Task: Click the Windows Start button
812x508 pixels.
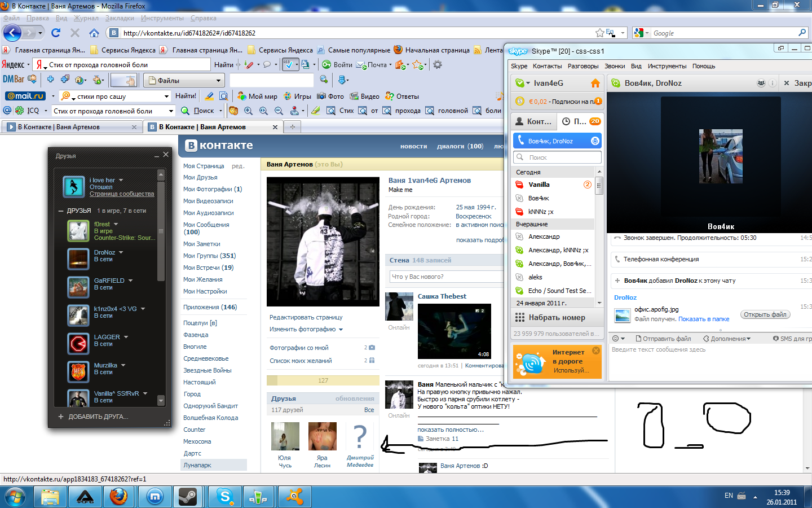Action: click(15, 497)
